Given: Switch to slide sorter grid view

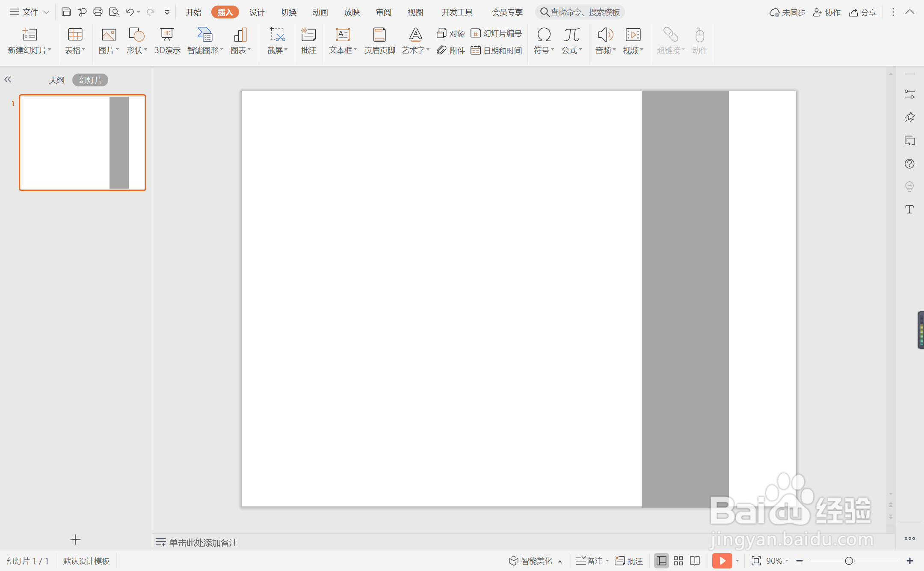Looking at the screenshot, I should coord(678,561).
